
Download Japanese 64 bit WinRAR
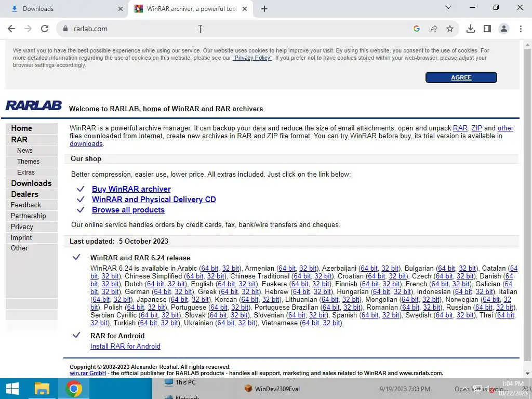(x=179, y=300)
